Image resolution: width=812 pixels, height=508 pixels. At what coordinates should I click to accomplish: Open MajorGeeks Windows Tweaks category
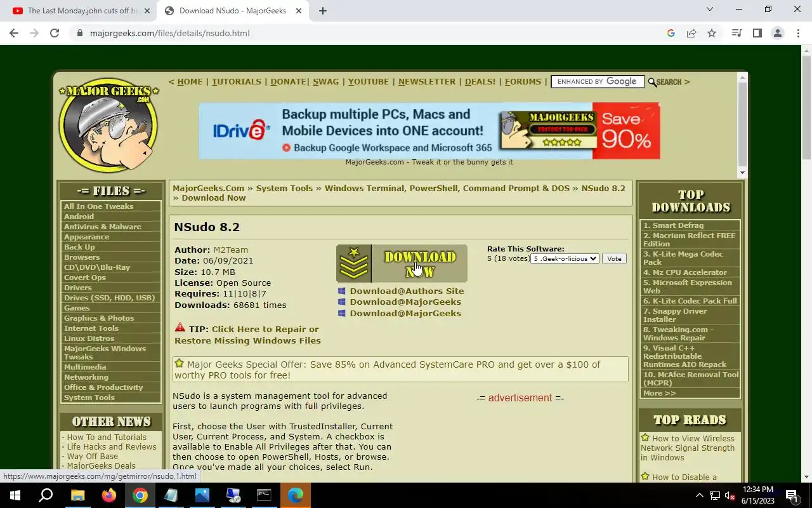(105, 352)
